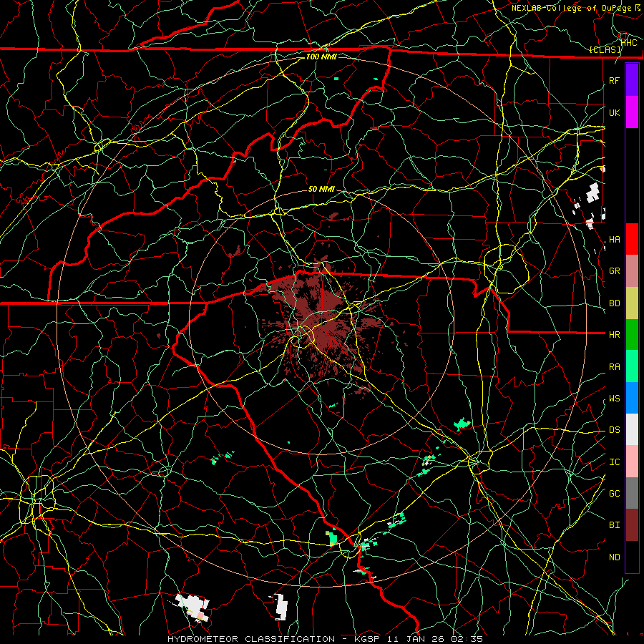Click the "HYDROMETEOR CLASSIFICATION" title text
644x644 pixels.
251,639
